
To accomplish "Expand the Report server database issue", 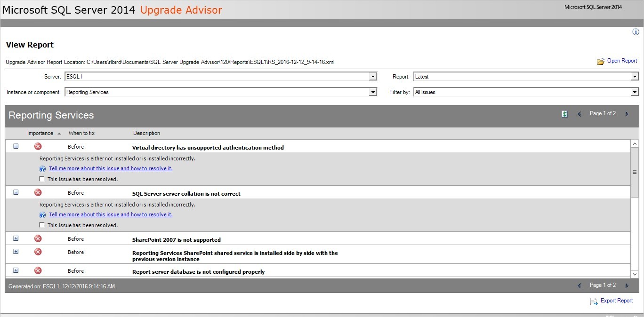I will [16, 270].
